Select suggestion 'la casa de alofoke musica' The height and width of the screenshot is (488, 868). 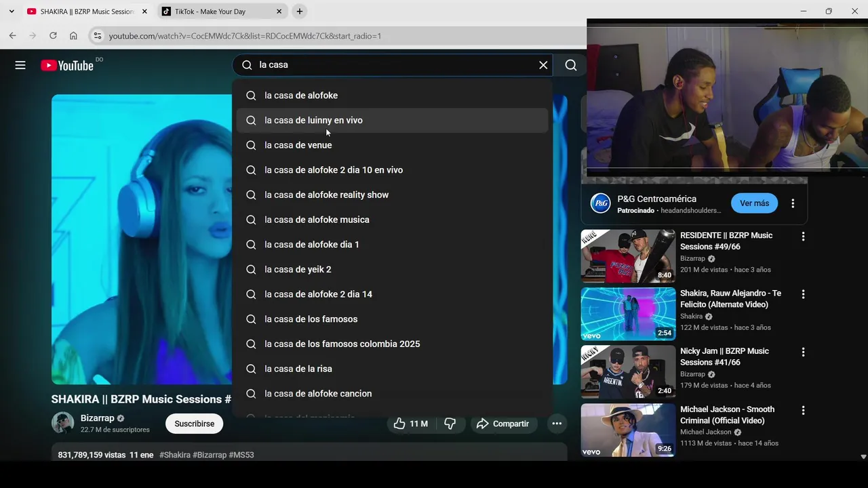[x=392, y=220]
